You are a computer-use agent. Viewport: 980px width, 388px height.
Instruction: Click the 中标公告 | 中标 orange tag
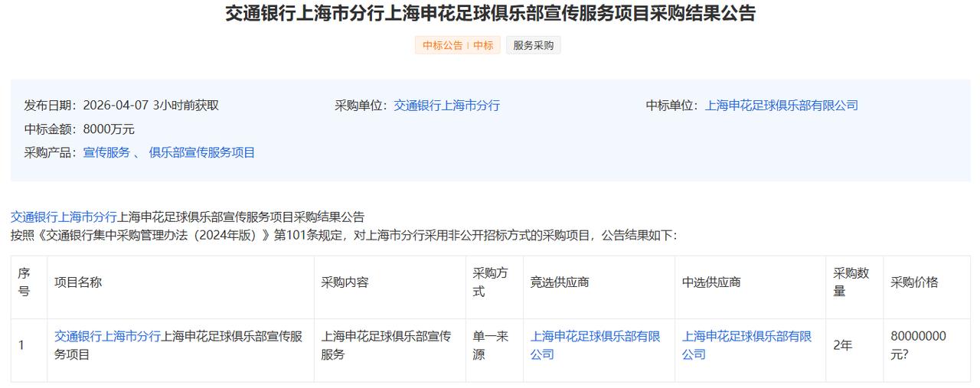pyautogui.click(x=457, y=45)
